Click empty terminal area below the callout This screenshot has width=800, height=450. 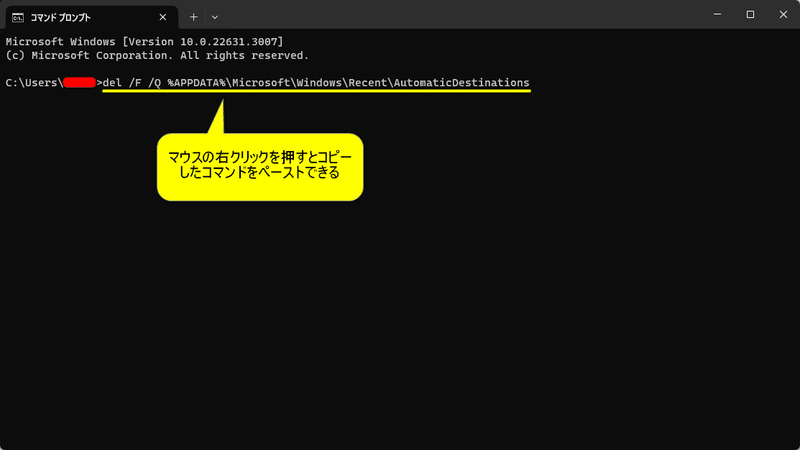pyautogui.click(x=400, y=327)
